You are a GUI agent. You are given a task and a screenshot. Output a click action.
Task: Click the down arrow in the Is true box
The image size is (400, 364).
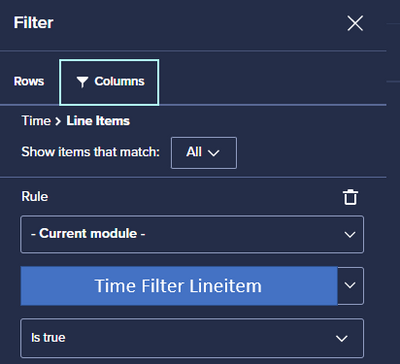tap(342, 339)
